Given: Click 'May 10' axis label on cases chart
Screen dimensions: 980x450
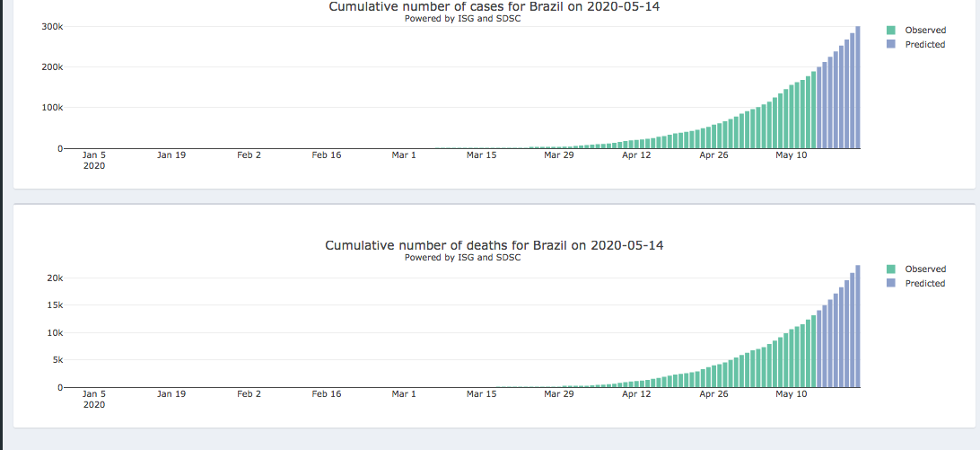Looking at the screenshot, I should tap(791, 154).
